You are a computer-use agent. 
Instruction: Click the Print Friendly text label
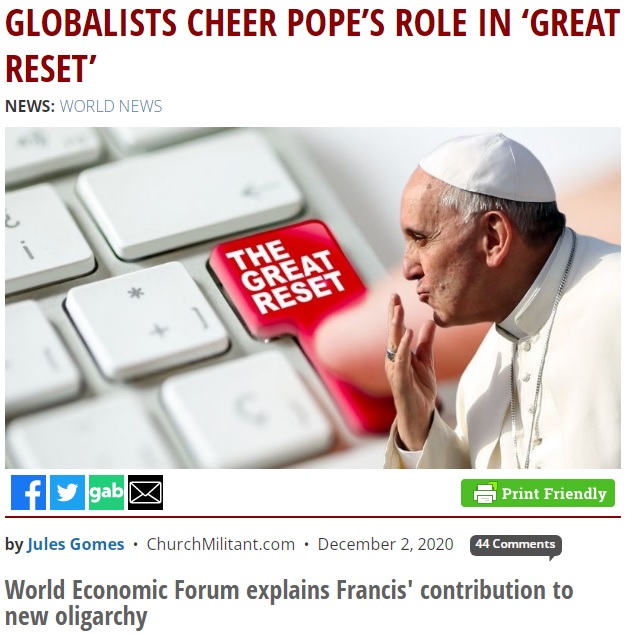pyautogui.click(x=554, y=494)
